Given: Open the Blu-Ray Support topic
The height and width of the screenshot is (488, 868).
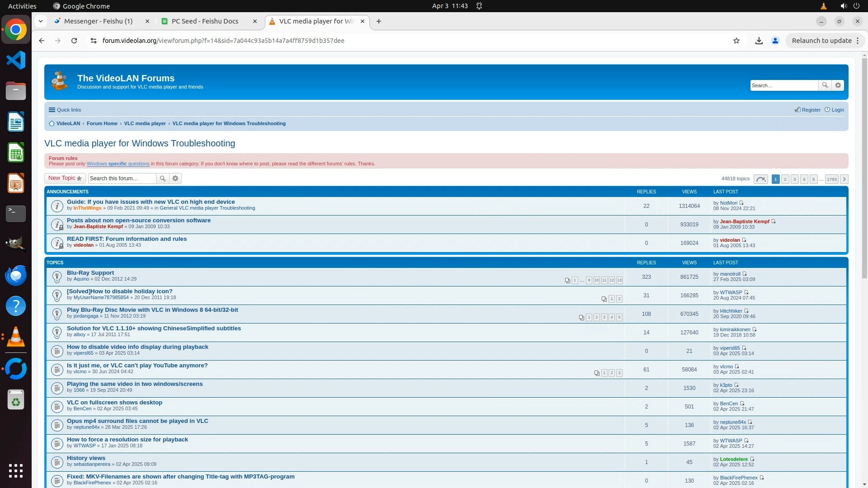Looking at the screenshot, I should [90, 273].
